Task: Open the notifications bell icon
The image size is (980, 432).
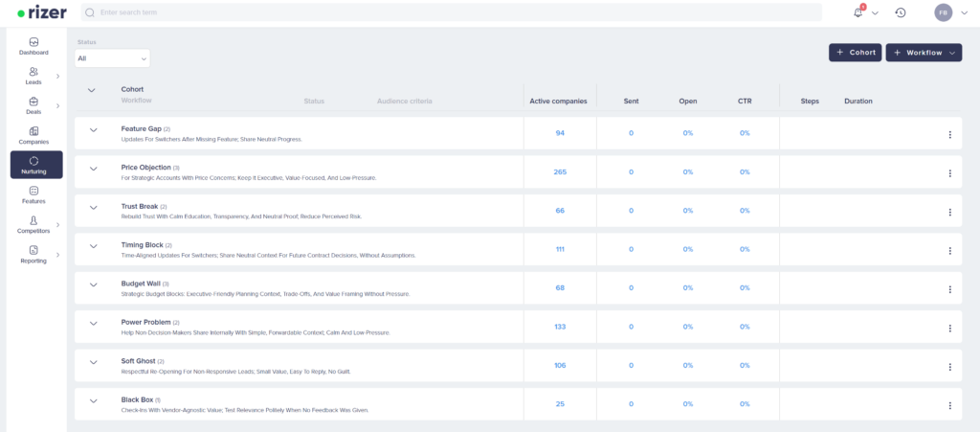Action: click(x=857, y=12)
